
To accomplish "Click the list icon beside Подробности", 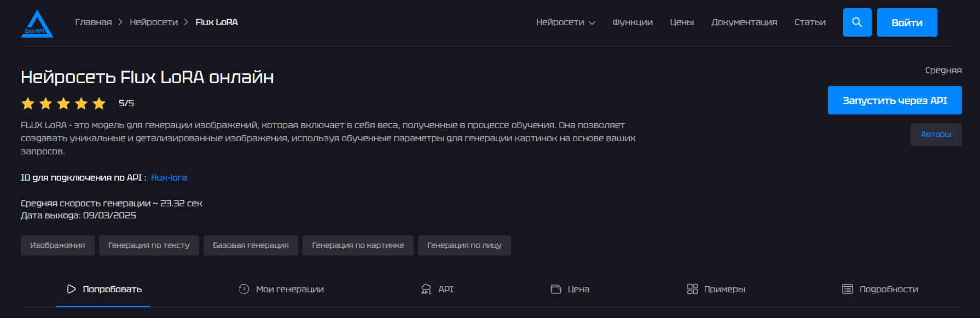I will [x=847, y=289].
